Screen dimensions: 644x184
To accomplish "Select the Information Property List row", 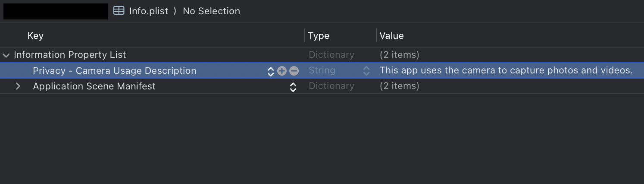I will [x=70, y=55].
